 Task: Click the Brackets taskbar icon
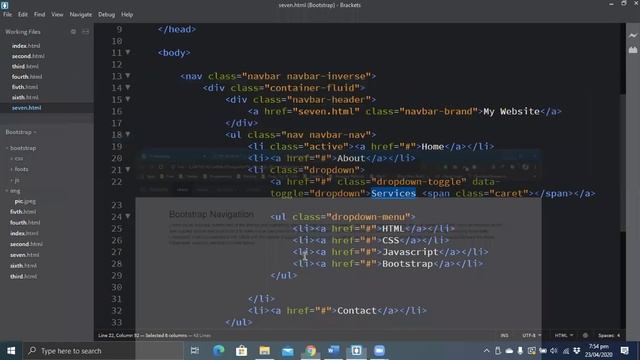pos(356,351)
